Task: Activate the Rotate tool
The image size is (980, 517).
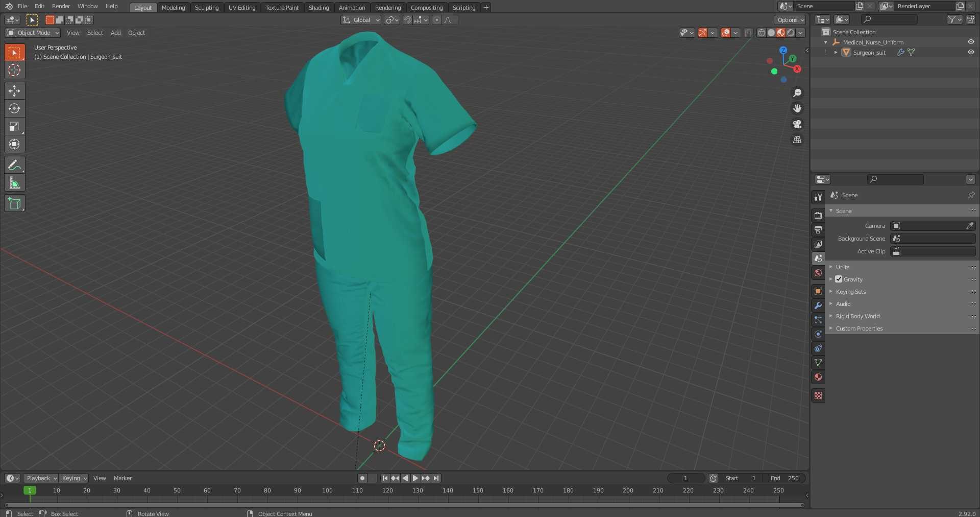Action: [x=14, y=108]
